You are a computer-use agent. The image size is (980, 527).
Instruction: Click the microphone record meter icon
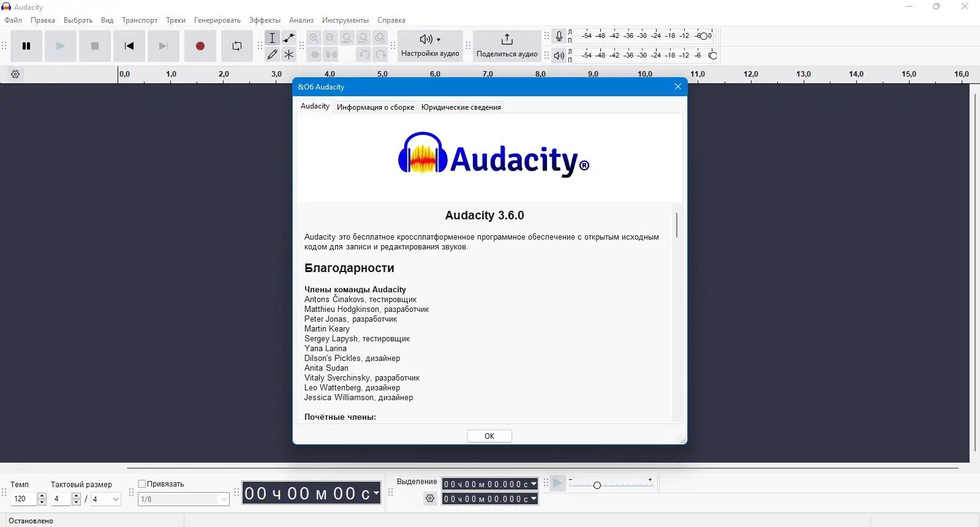pyautogui.click(x=559, y=36)
